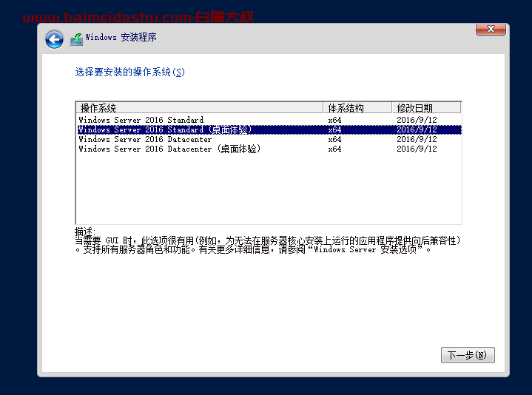Click the Windows Setup installer icon
Screen dimensions: 532x395
76,39
